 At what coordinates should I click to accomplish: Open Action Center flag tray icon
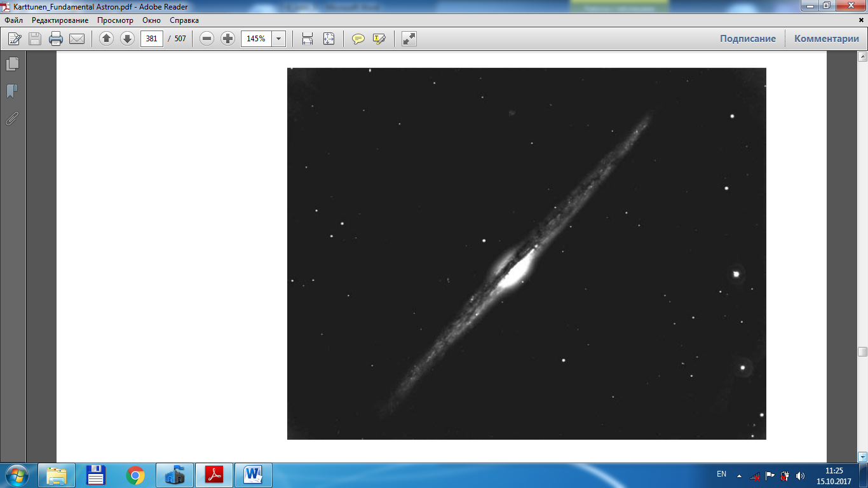[770, 475]
